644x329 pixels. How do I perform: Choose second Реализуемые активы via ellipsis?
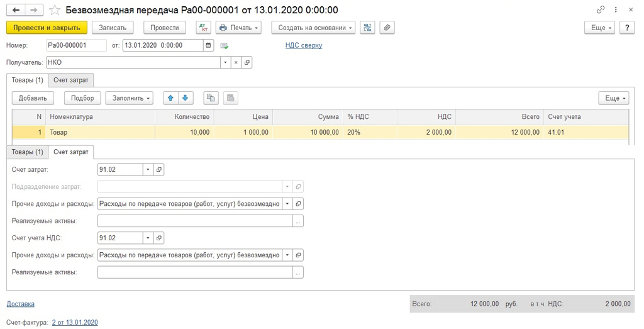pyautogui.click(x=298, y=272)
